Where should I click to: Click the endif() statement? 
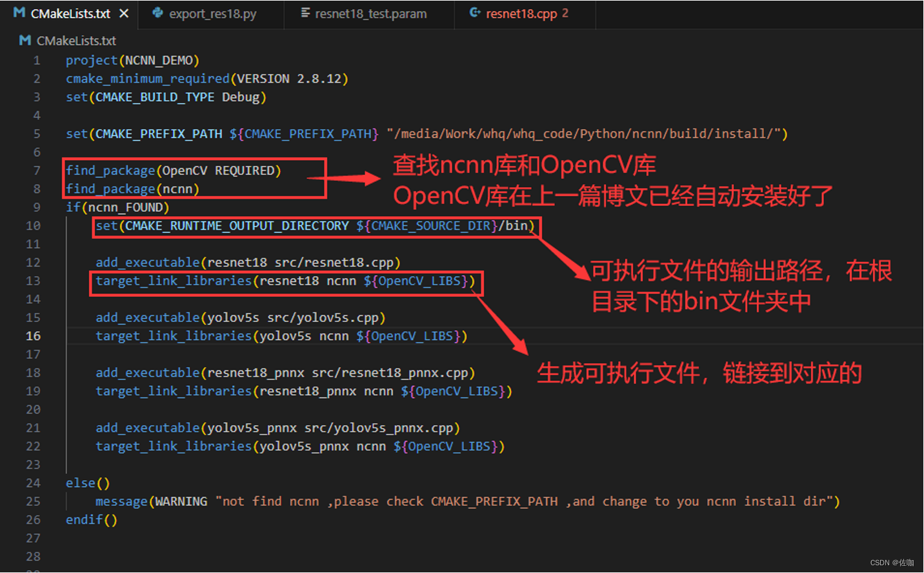(x=92, y=519)
